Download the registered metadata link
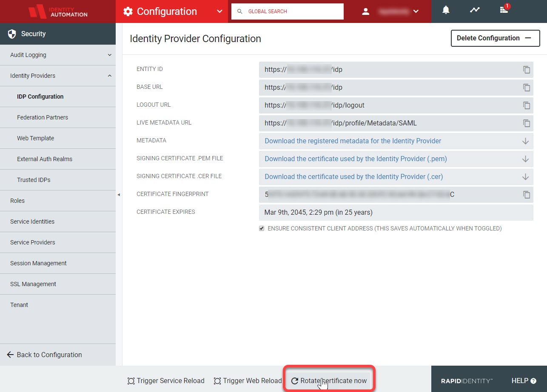 (x=353, y=141)
